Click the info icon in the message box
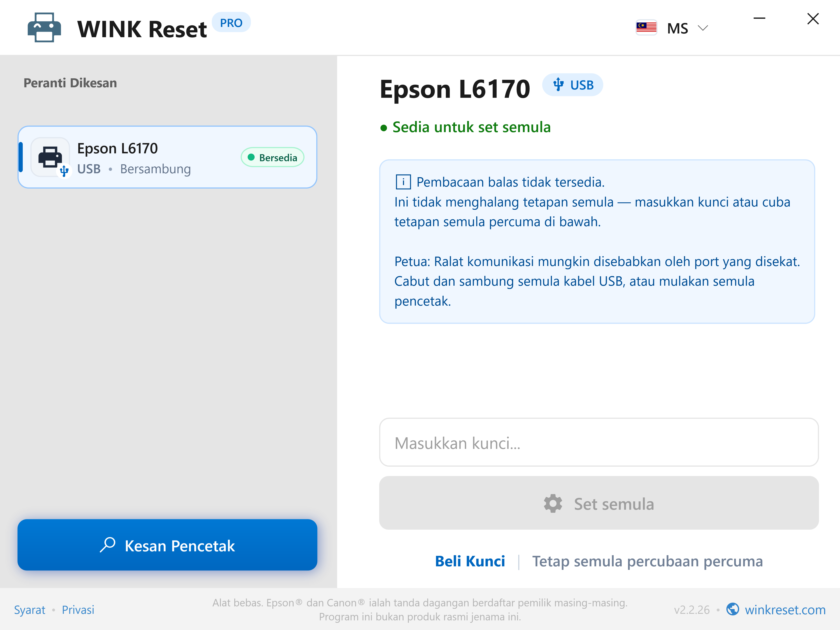This screenshot has height=630, width=840. click(403, 182)
